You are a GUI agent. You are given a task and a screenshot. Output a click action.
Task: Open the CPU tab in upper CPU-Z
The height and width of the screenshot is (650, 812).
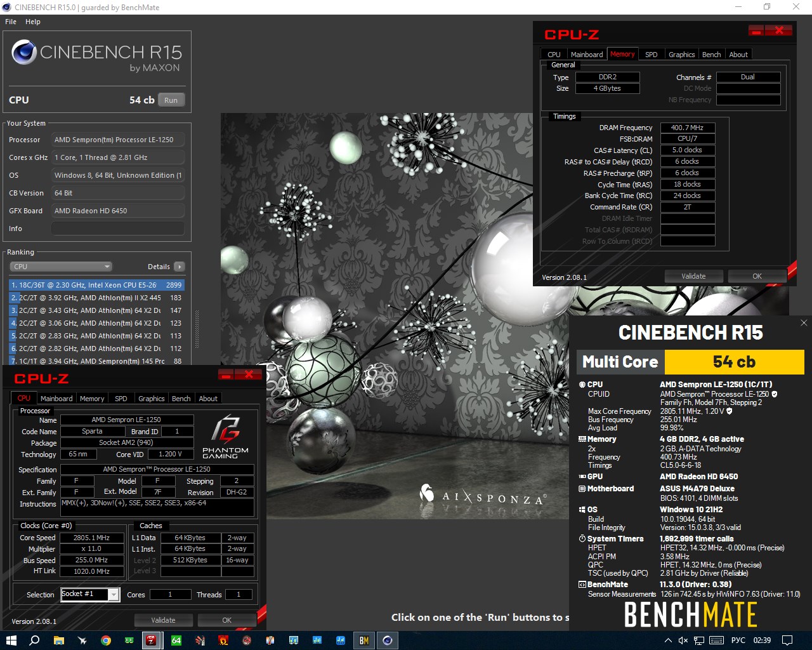(x=554, y=55)
